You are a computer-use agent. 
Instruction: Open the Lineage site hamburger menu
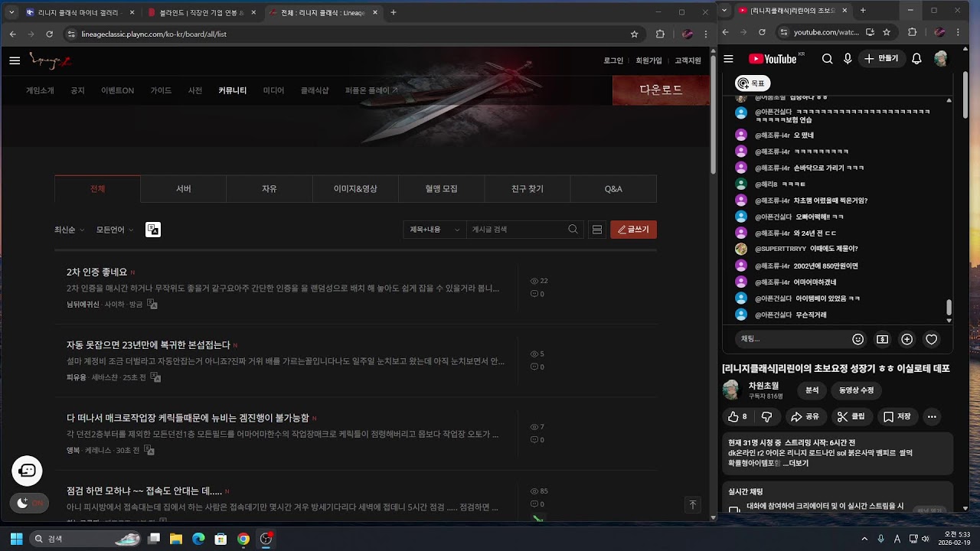point(15,60)
